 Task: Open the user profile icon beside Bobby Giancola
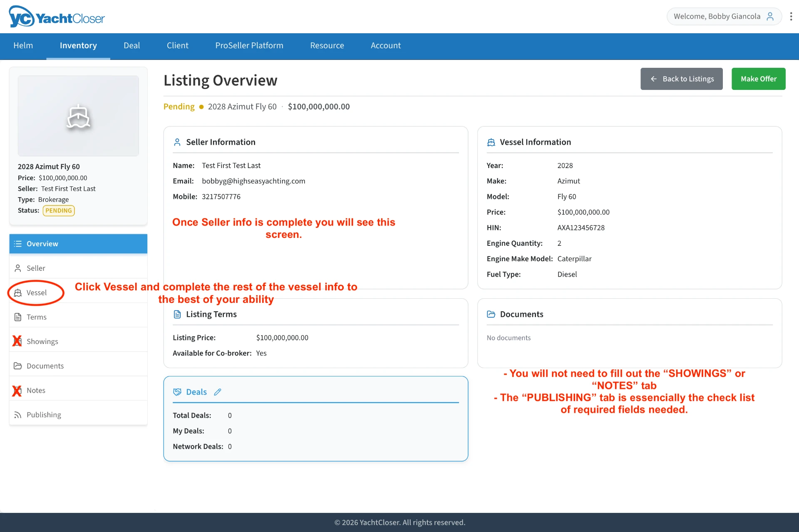770,16
